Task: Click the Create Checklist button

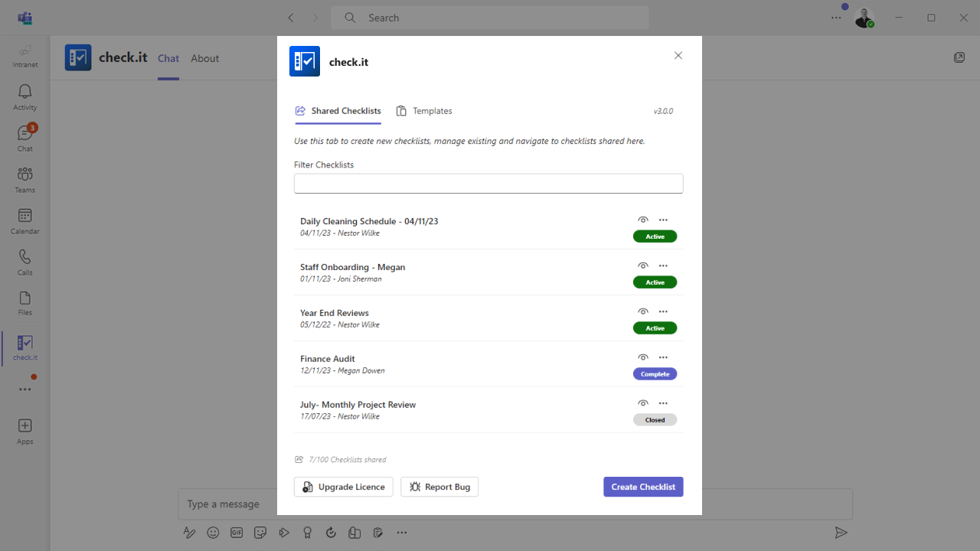Action: pyautogui.click(x=643, y=487)
